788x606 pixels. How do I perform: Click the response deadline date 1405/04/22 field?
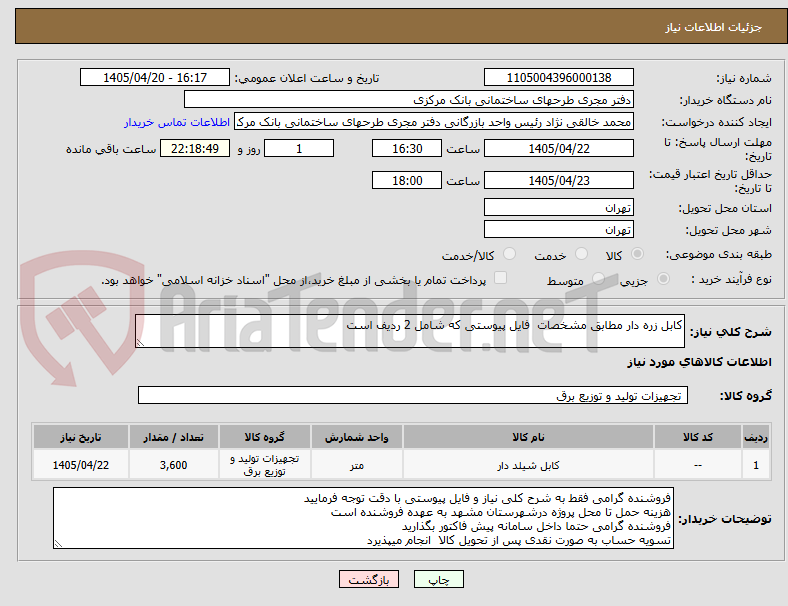(x=558, y=148)
